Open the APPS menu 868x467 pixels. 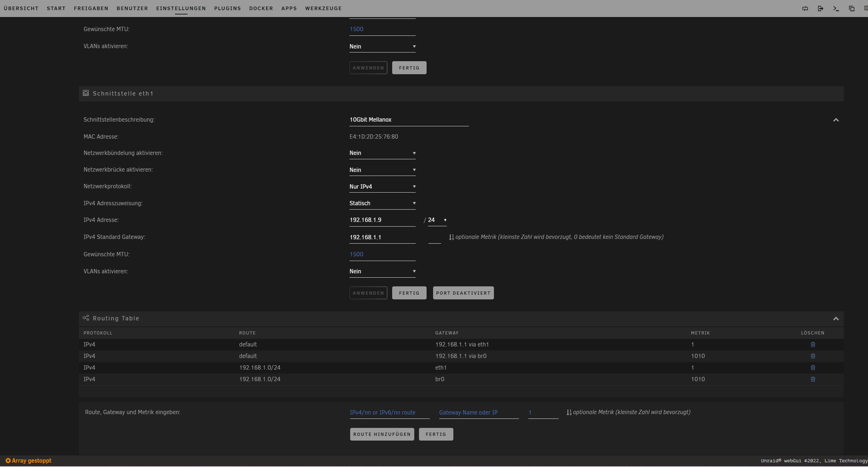click(x=289, y=8)
